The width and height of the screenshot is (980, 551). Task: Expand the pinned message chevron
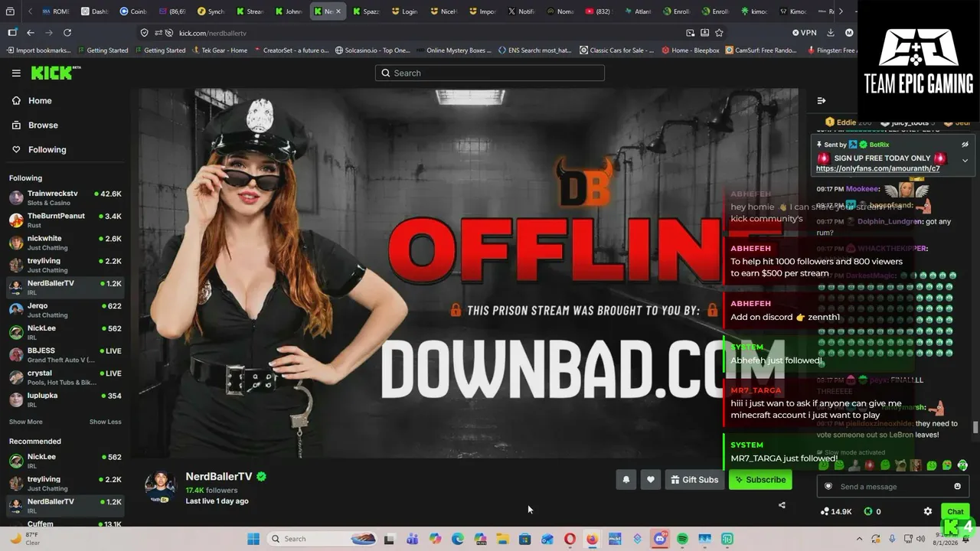(x=965, y=161)
